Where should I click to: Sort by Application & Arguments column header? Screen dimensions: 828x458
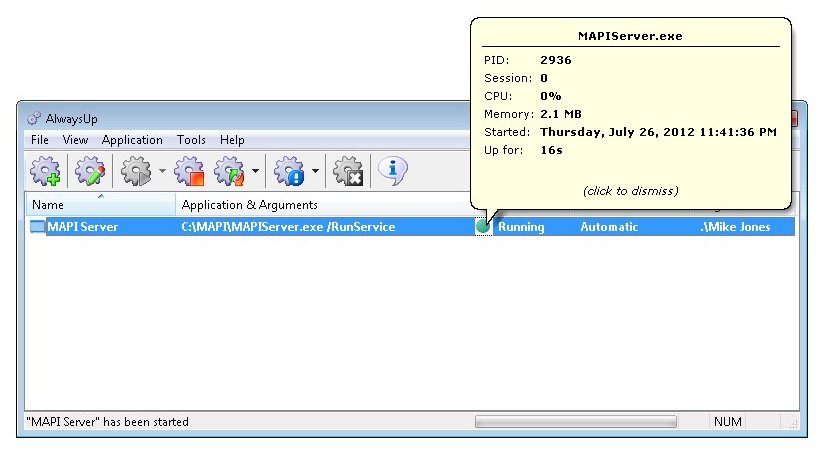(249, 205)
